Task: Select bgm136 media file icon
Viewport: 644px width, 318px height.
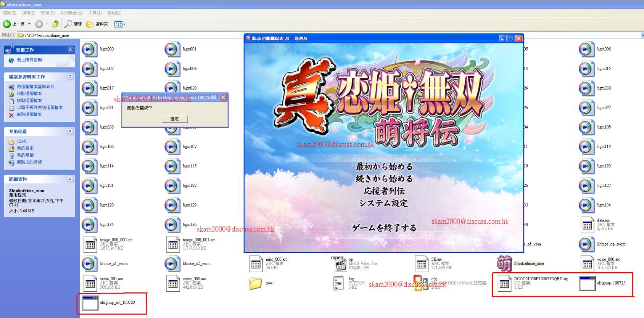Action: pos(172,225)
